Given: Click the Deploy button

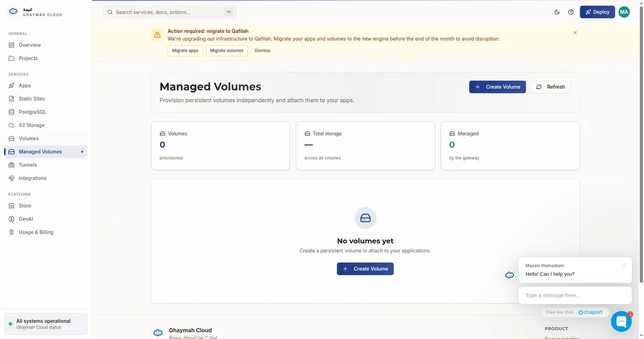Looking at the screenshot, I should coord(597,12).
